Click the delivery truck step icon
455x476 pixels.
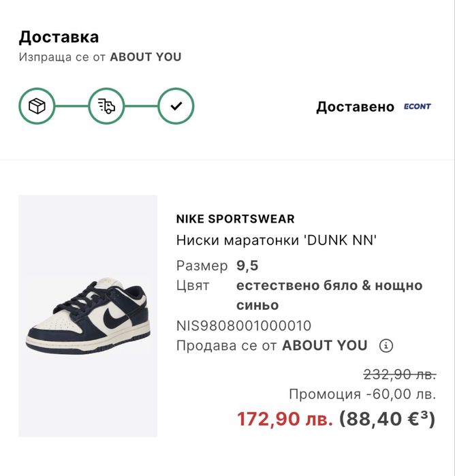pos(106,106)
